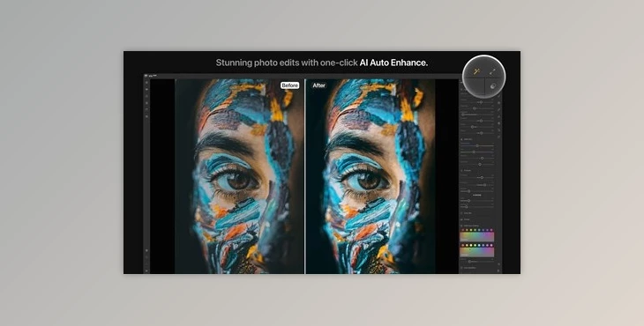The image size is (644, 326).
Task: Click the After label on the right image
Action: tap(318, 85)
